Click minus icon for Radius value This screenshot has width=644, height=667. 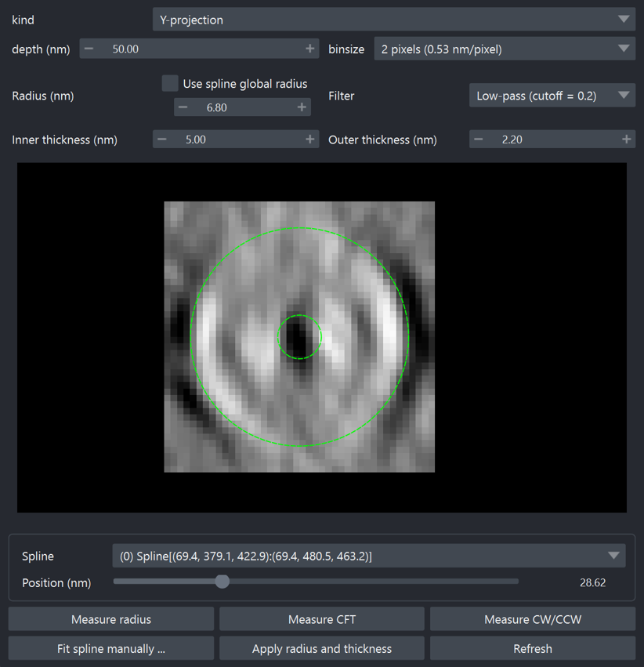tap(183, 107)
